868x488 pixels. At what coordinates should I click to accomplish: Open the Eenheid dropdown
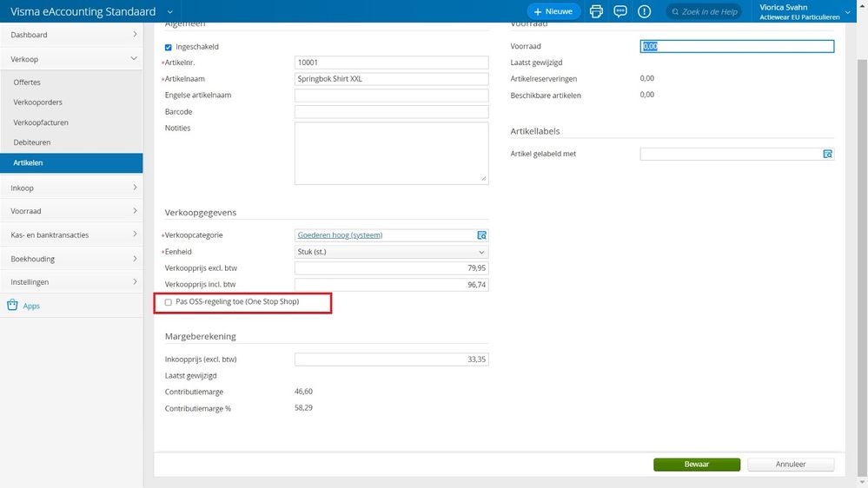coord(391,252)
